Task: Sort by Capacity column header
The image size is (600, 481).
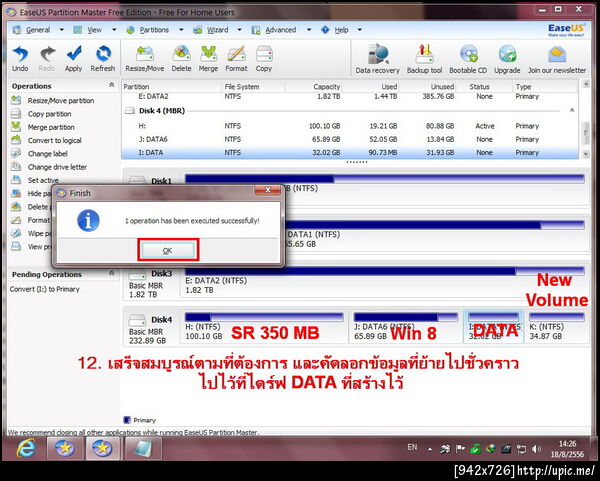Action: (314, 87)
